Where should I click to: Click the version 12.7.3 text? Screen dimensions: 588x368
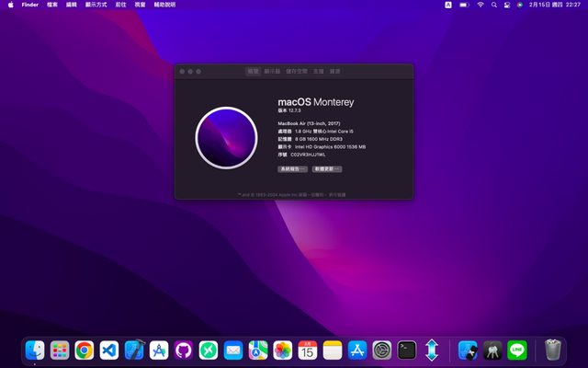tap(289, 110)
